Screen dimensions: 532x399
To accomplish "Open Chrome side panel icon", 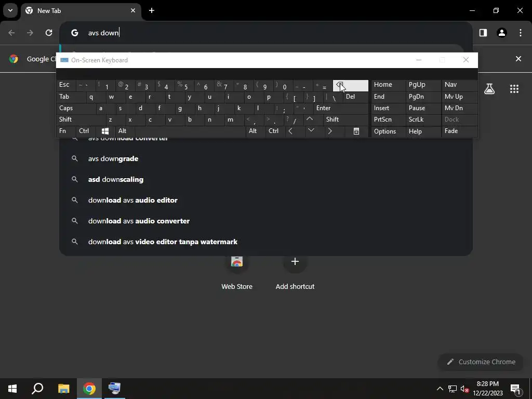I will (483, 33).
